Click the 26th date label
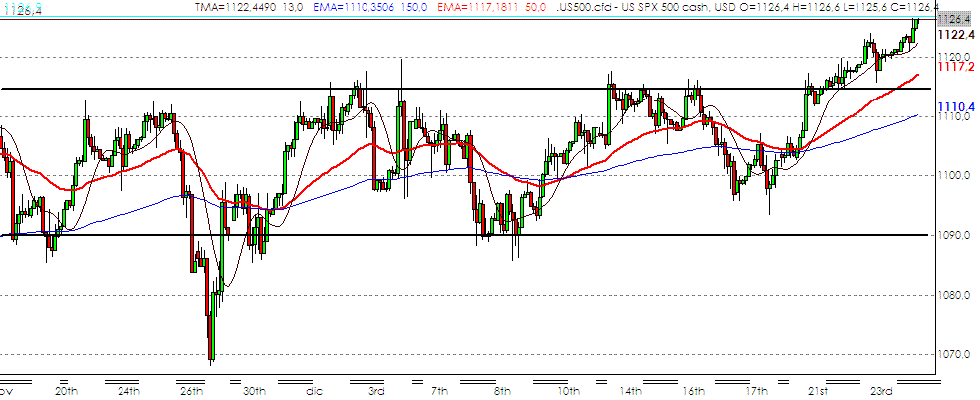980x400 pixels. coord(191,392)
